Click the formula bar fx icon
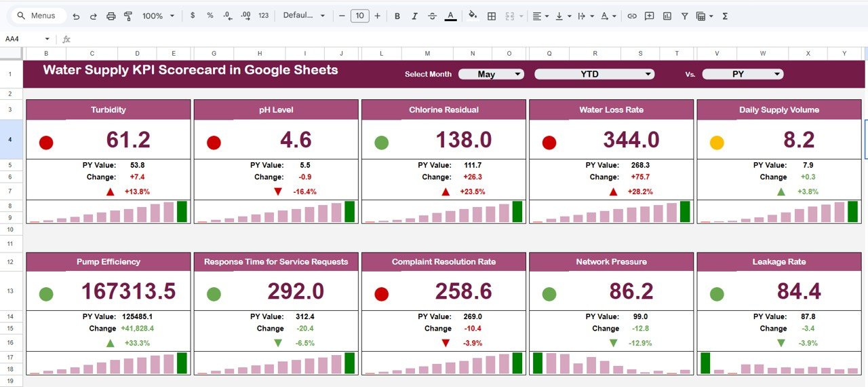Viewport: 868px width, 387px height. [x=66, y=39]
